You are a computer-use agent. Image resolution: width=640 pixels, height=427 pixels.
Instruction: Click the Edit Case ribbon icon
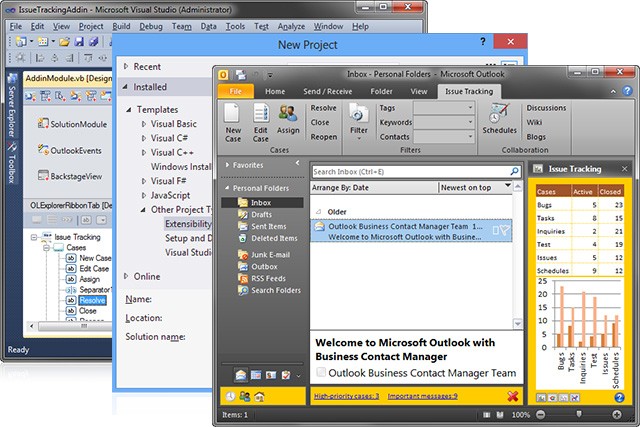(260, 113)
